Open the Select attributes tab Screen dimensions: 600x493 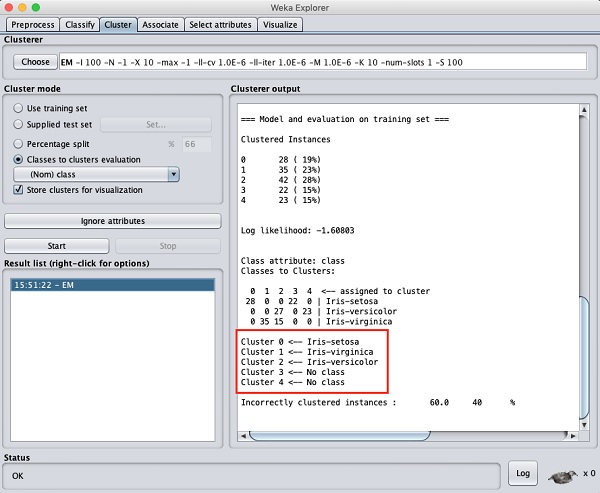pos(222,24)
